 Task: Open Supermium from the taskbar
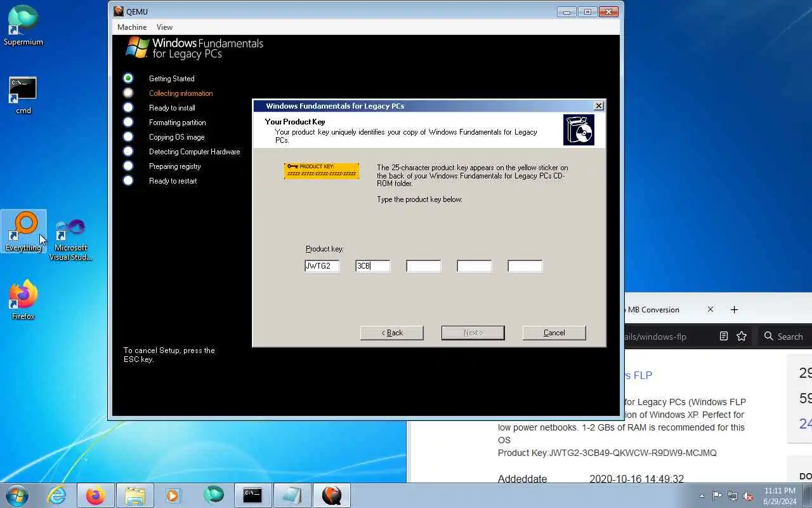point(214,495)
